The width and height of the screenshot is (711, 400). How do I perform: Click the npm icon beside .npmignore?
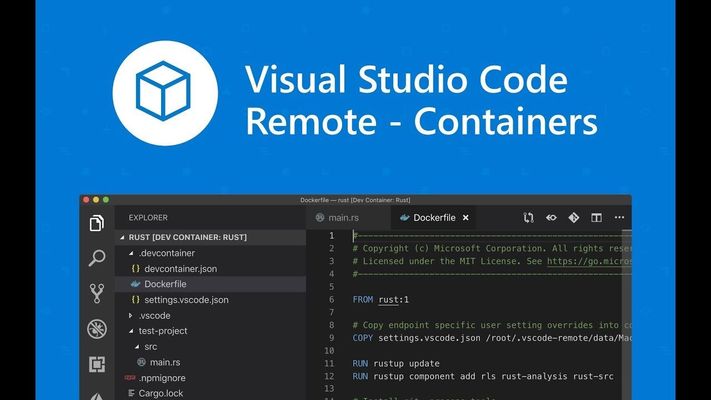[130, 377]
